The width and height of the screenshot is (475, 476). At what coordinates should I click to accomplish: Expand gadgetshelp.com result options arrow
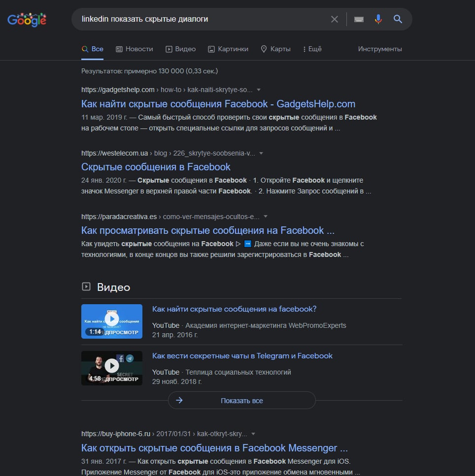259,90
